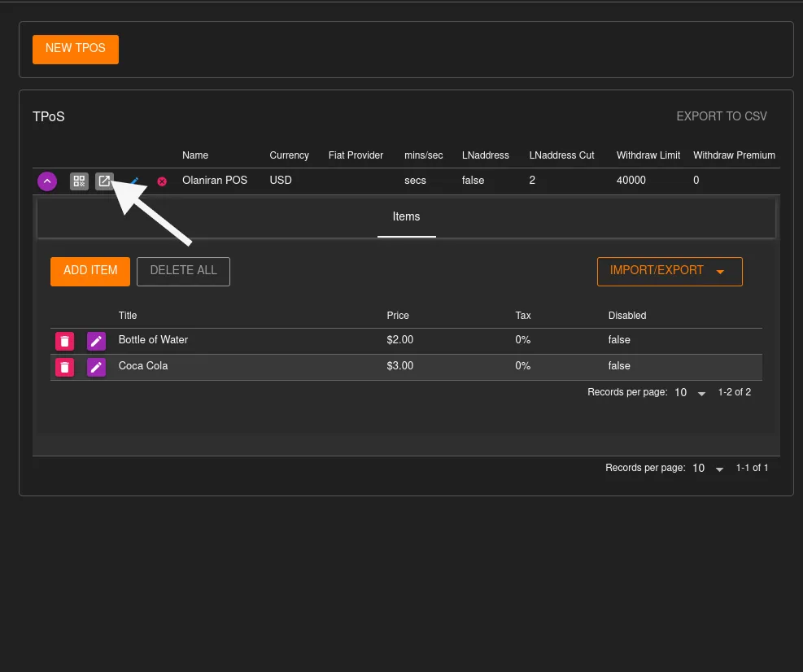Remove the Coca Cola item
Screen dimensions: 803x672
65,367
